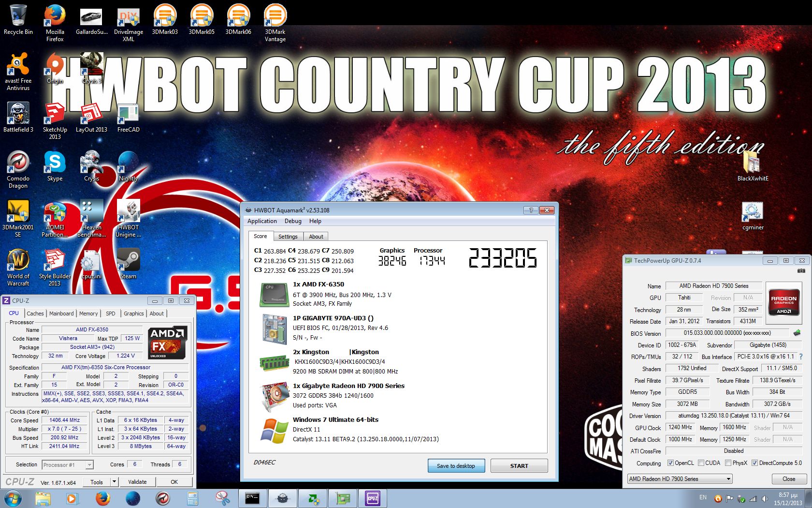
Task: Open the CPU-Z Processor #1 selection dropdown
Action: 68,465
